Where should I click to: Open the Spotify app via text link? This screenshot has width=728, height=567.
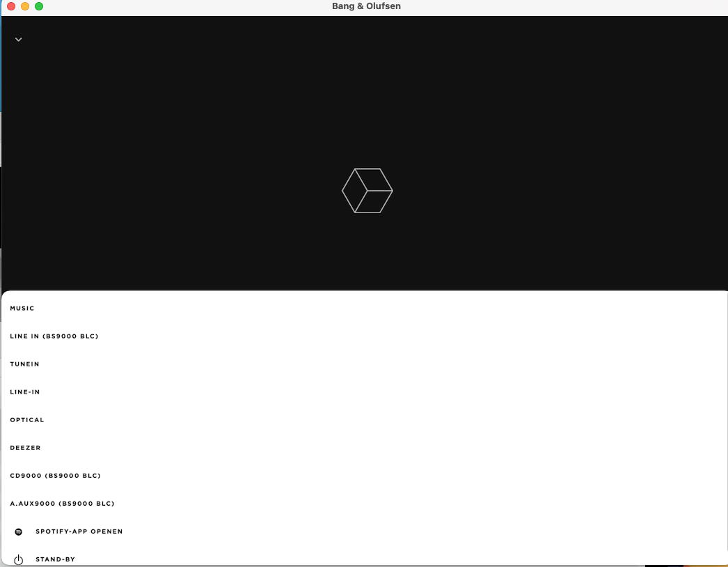point(79,531)
